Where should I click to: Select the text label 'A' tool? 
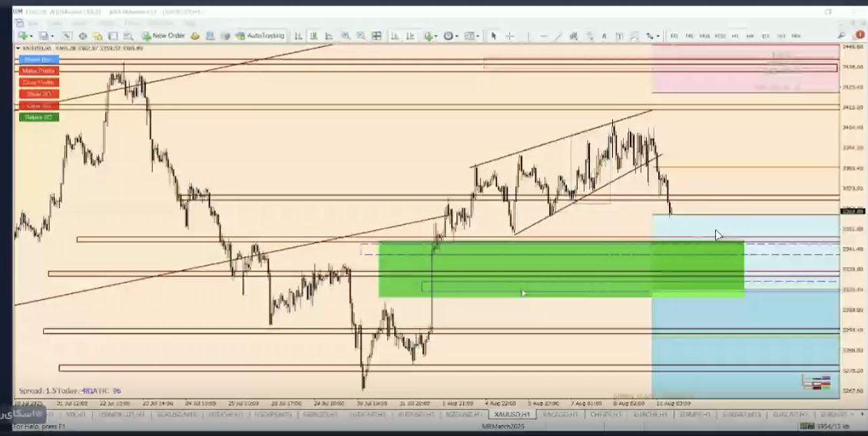tap(604, 36)
